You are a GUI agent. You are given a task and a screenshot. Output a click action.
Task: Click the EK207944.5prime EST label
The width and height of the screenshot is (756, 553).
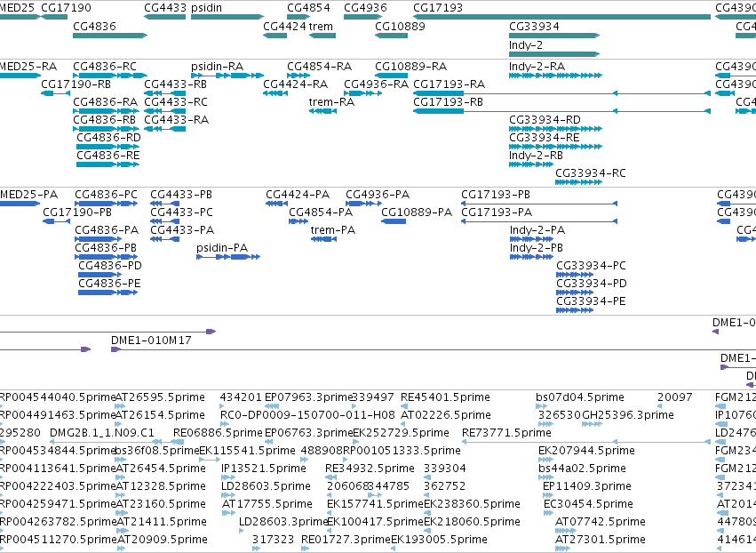coord(587,451)
